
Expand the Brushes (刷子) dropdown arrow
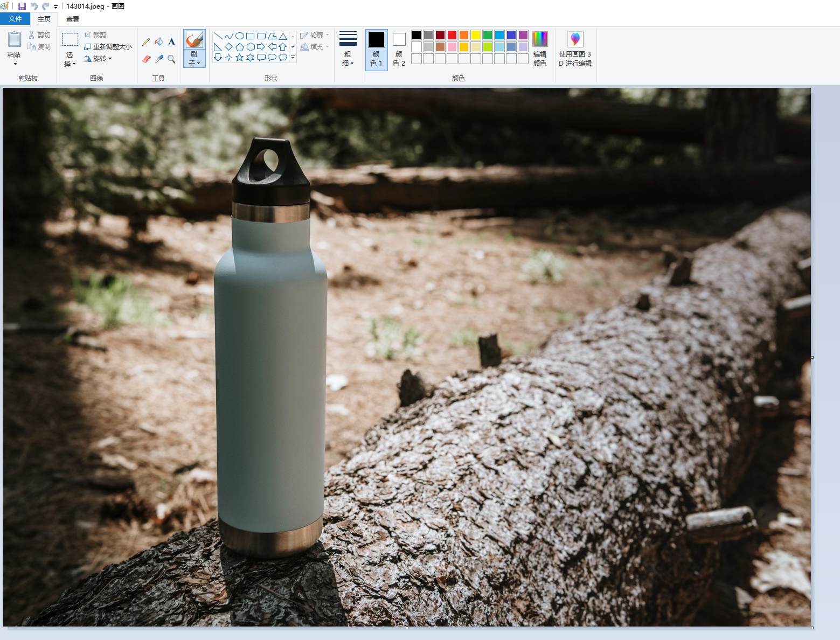(x=195, y=59)
